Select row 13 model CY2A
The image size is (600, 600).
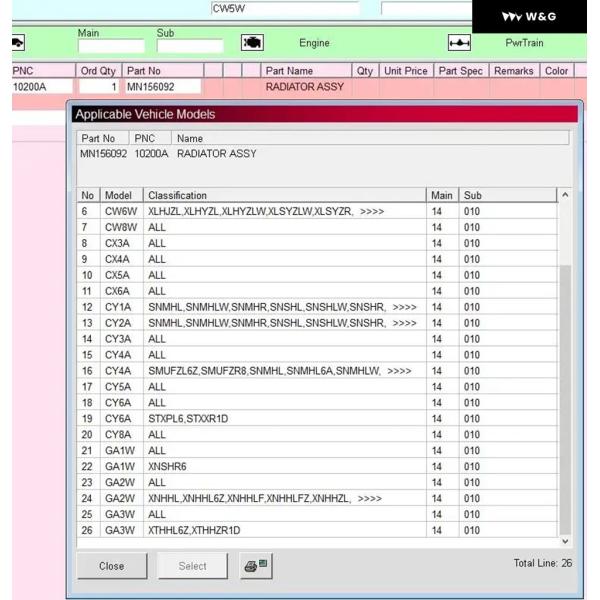tap(317, 323)
